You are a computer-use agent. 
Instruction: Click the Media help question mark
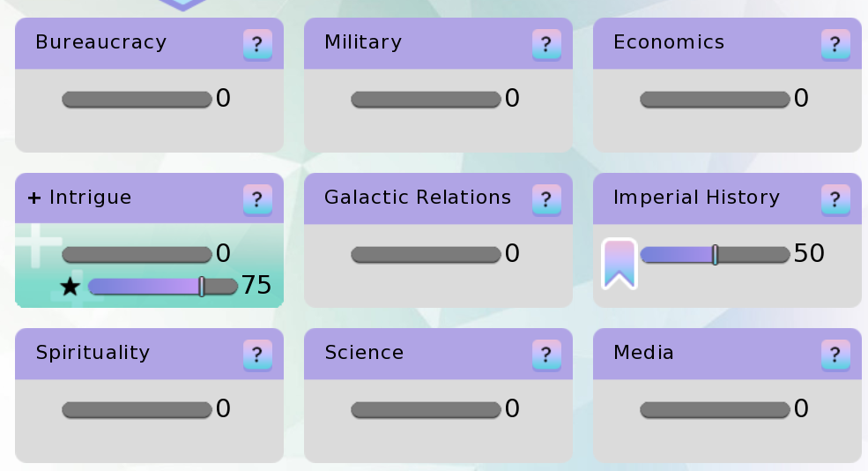tap(835, 355)
